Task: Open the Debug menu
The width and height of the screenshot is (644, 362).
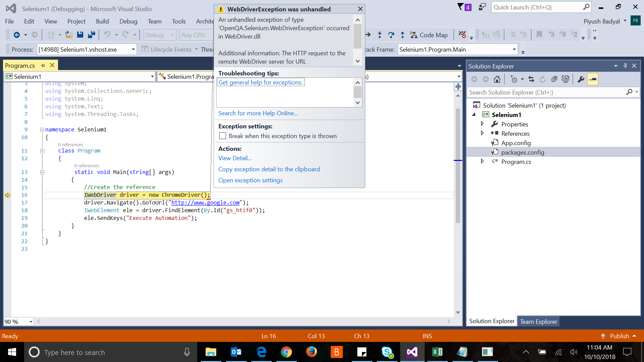Action: point(128,21)
